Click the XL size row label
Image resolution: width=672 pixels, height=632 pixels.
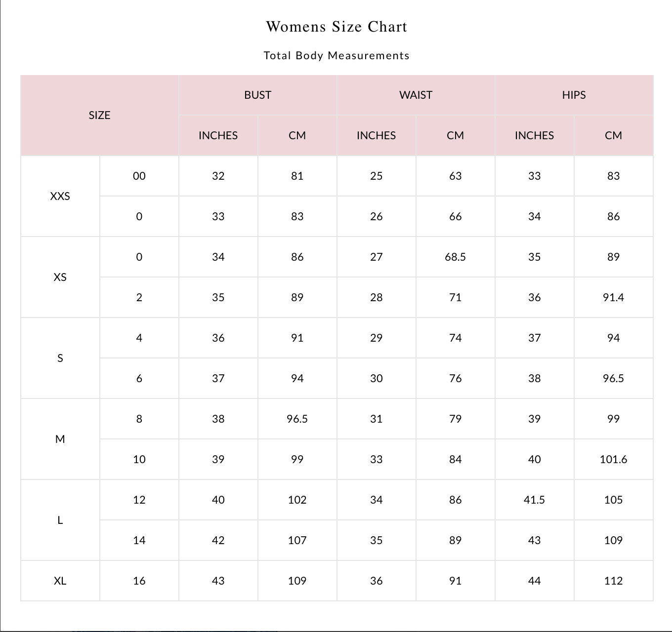(60, 581)
